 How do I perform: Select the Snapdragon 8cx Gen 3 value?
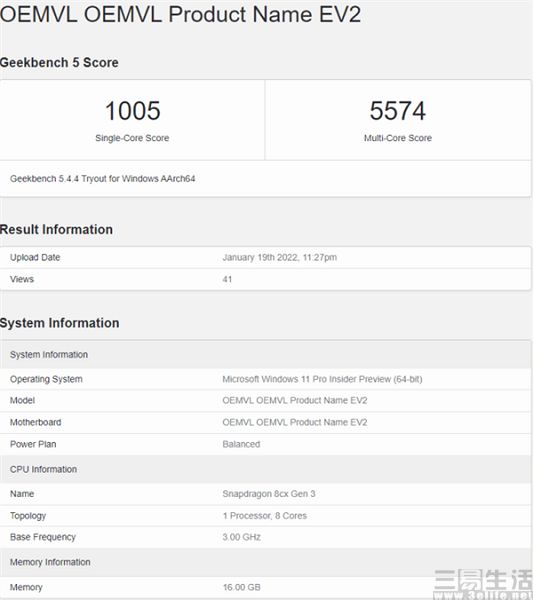pos(269,494)
